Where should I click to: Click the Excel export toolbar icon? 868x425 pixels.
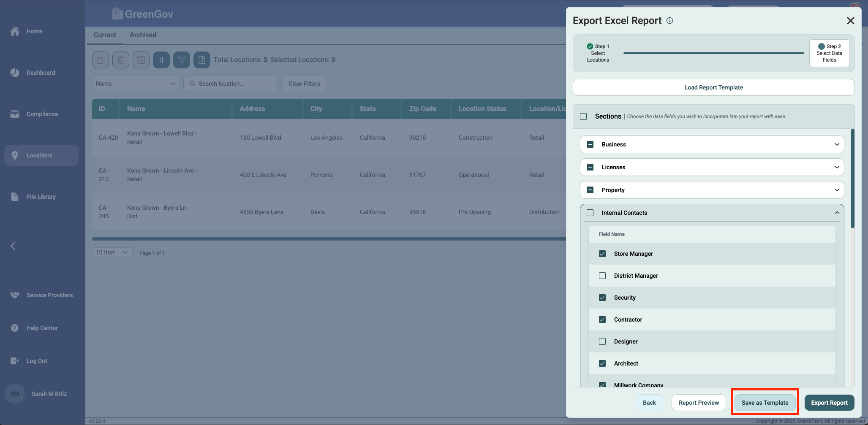(x=202, y=60)
